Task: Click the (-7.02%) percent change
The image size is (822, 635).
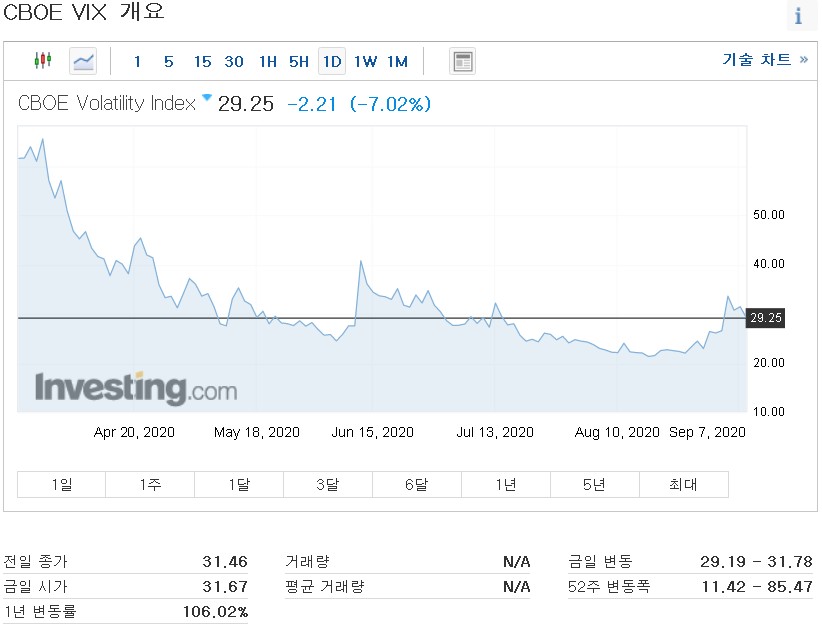Action: (391, 104)
